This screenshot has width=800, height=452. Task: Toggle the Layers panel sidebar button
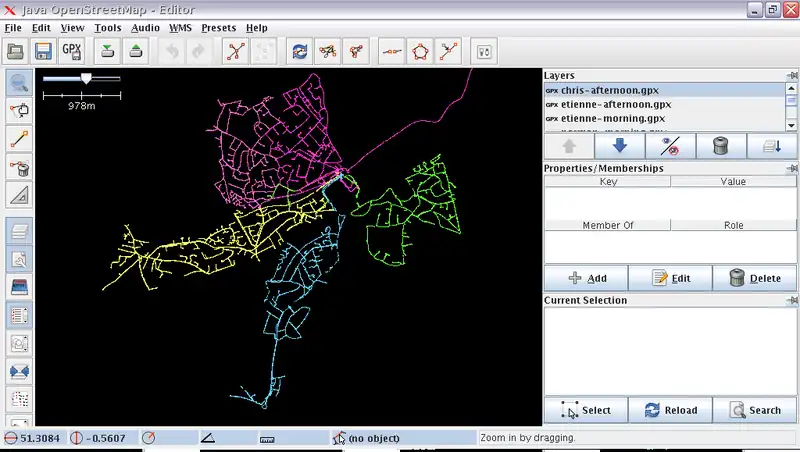coord(19,232)
